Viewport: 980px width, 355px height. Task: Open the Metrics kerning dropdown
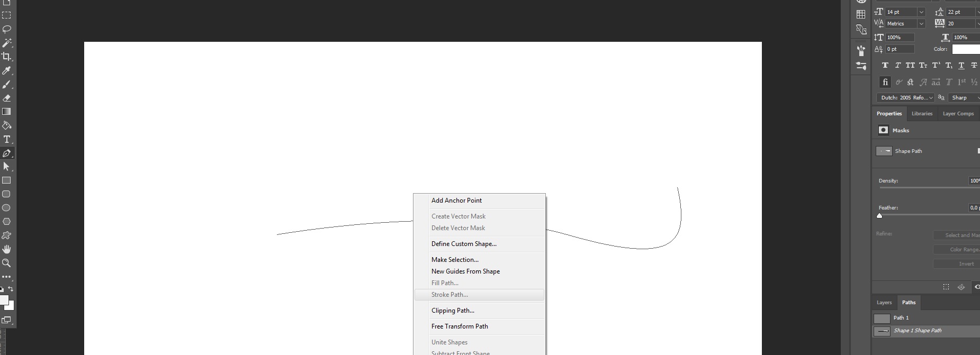(x=921, y=23)
